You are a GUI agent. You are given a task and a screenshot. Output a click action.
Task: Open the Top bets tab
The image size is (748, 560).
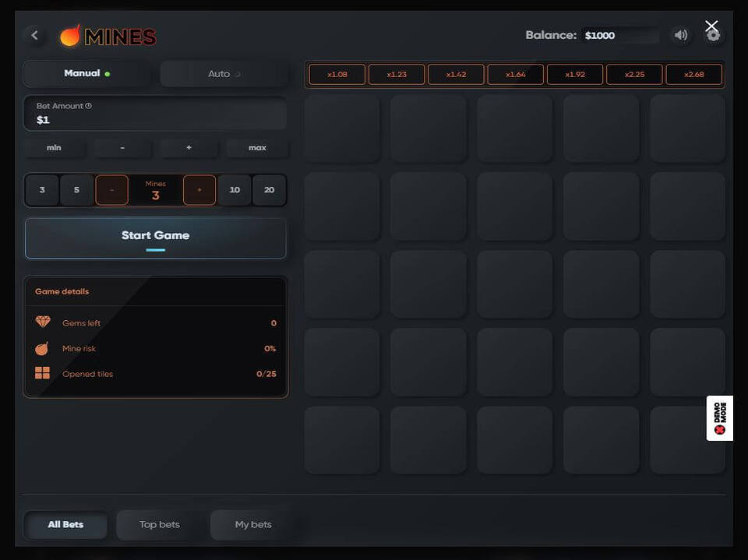click(x=160, y=525)
